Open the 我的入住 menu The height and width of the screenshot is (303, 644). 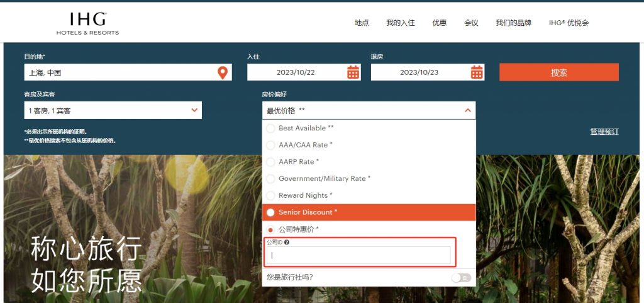pos(401,23)
